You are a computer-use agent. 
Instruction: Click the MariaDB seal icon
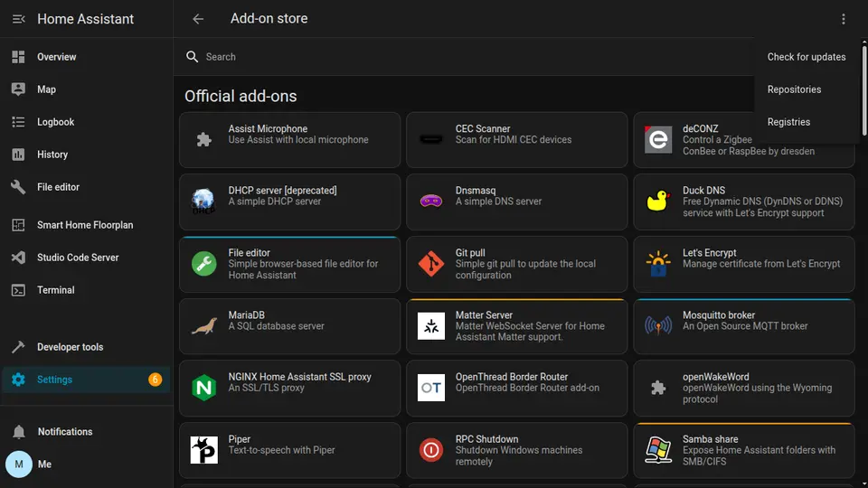point(204,326)
